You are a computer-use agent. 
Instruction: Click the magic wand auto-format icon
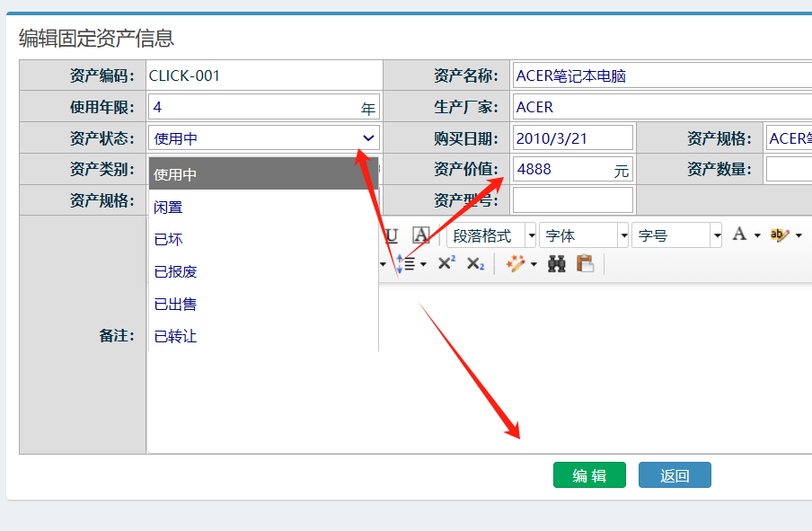[516, 263]
